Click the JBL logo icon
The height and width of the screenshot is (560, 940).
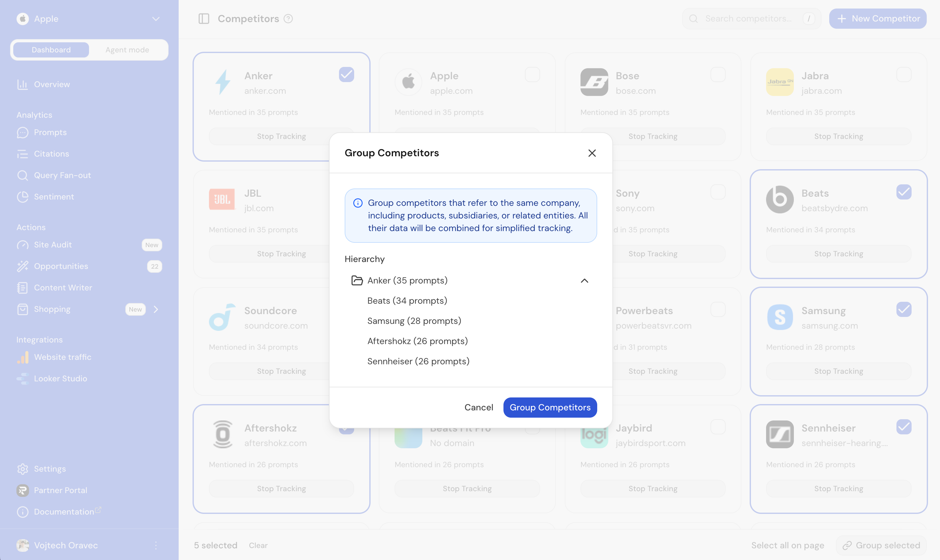223,199
